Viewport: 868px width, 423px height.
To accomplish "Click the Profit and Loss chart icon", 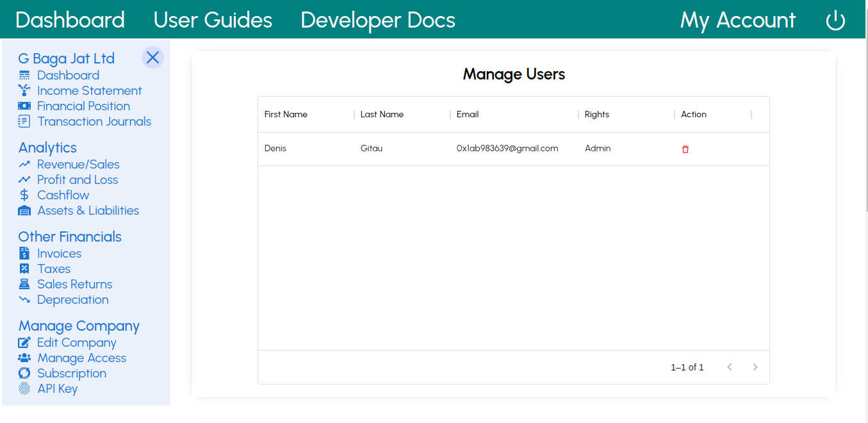I will (x=24, y=180).
